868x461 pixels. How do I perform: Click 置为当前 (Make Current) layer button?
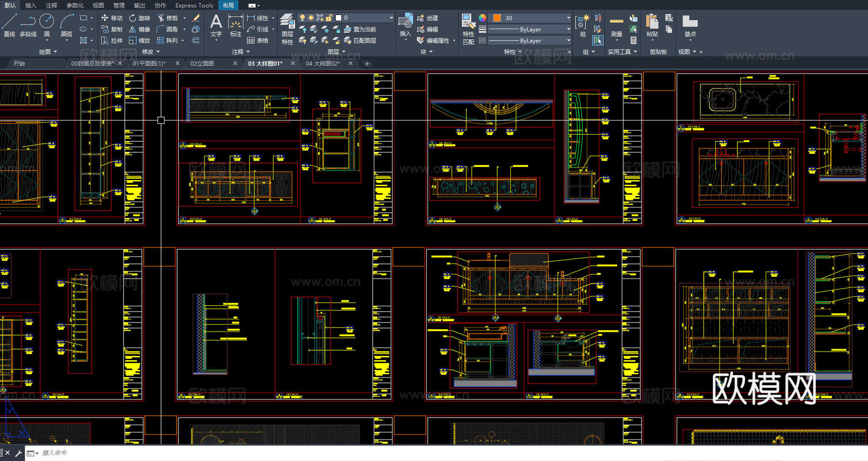(360, 29)
